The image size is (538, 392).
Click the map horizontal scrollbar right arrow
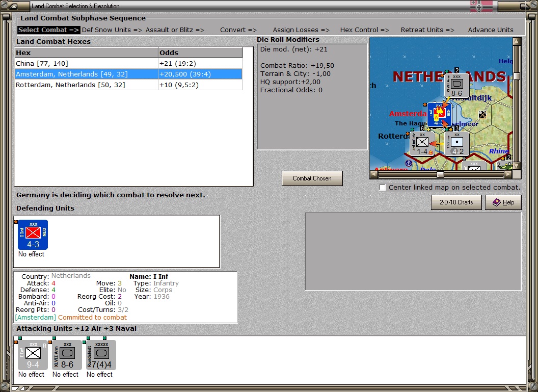pos(508,174)
